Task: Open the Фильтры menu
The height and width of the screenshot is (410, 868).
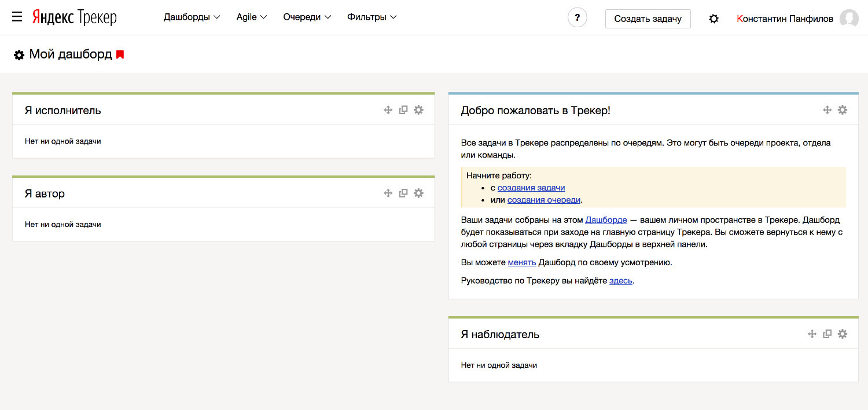Action: tap(372, 17)
